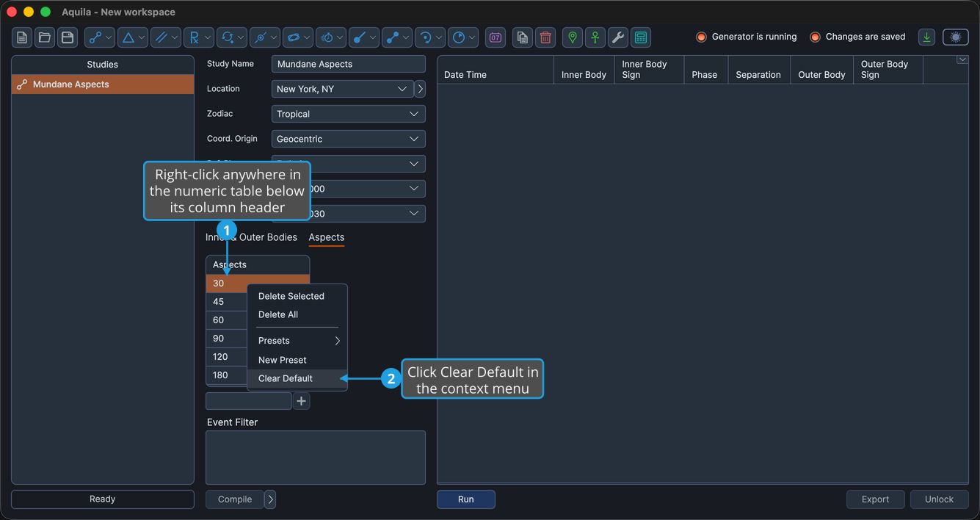Click the Export button
Image resolution: width=980 pixels, height=520 pixels.
(x=875, y=499)
